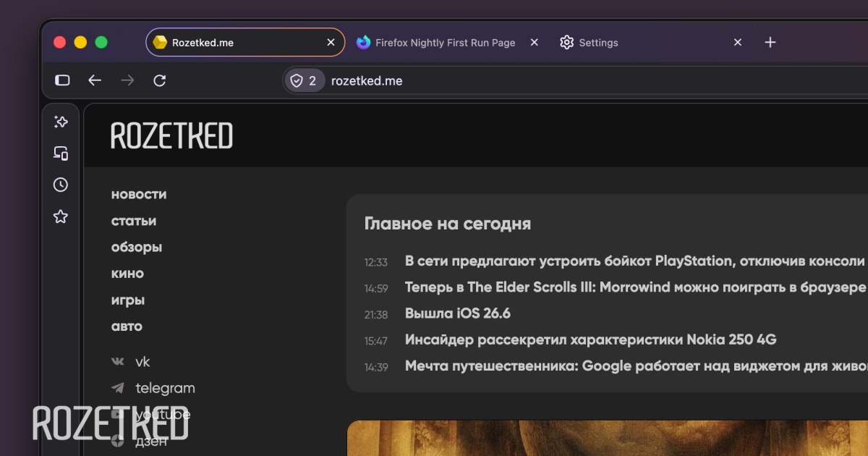
Task: Open synced tabs from other devices
Action: pyautogui.click(x=61, y=153)
